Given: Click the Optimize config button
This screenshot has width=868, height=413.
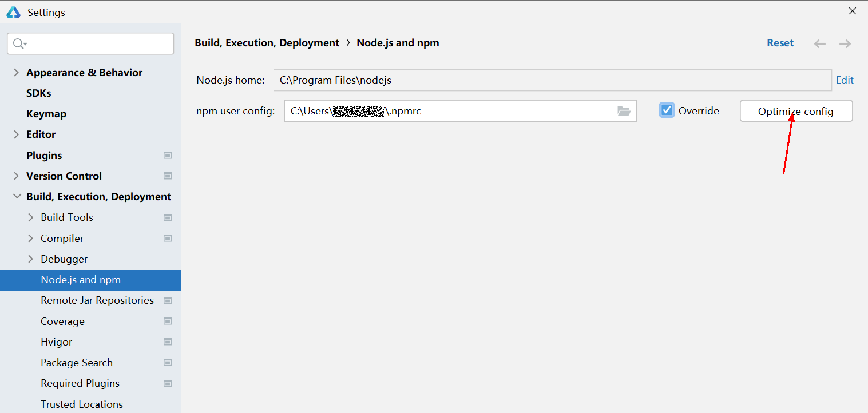Looking at the screenshot, I should [x=796, y=111].
